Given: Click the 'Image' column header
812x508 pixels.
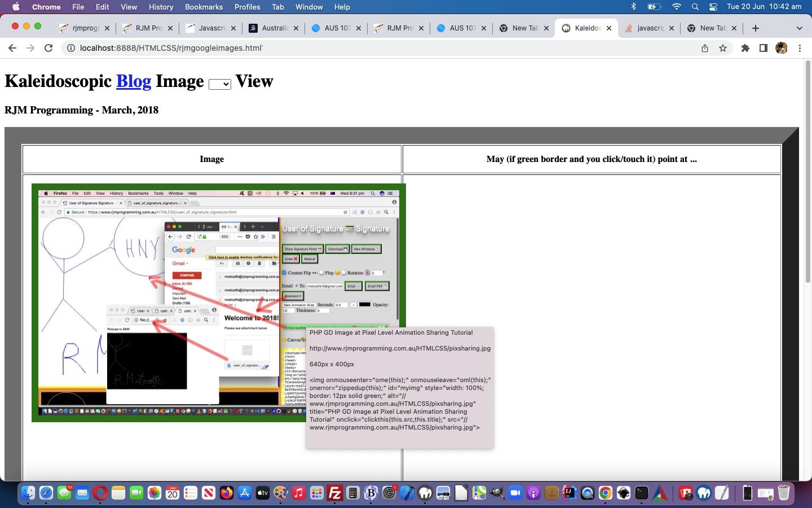Looking at the screenshot, I should pyautogui.click(x=212, y=159).
